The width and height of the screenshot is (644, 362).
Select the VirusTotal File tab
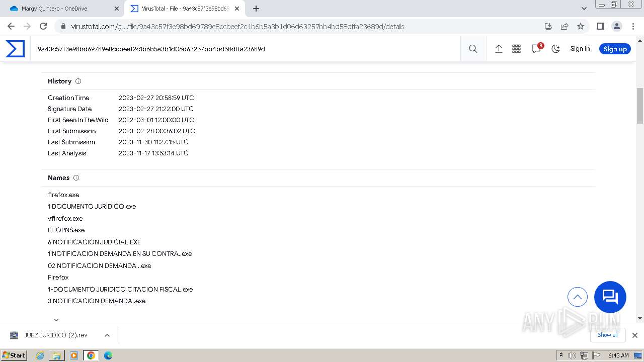[184, 9]
